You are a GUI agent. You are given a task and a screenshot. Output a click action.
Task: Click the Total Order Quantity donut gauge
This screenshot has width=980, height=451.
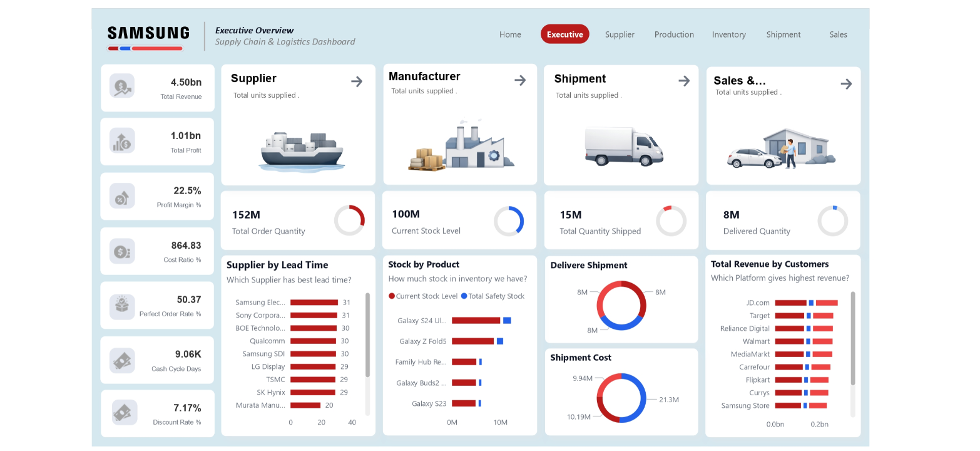pos(349,220)
